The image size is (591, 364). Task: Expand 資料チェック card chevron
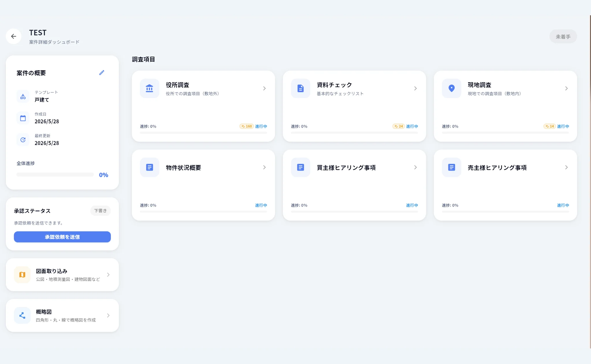(415, 88)
